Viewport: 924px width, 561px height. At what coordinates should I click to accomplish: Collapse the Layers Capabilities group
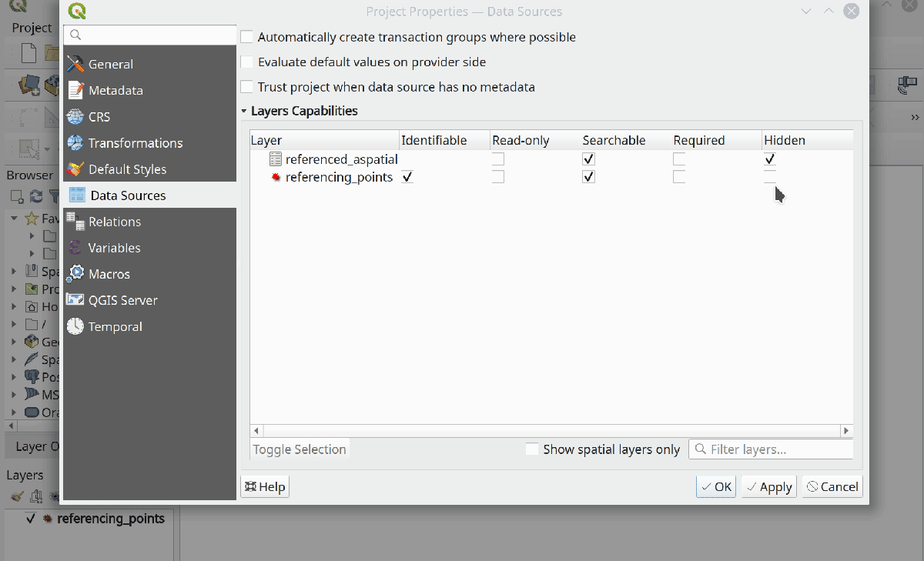pyautogui.click(x=244, y=112)
